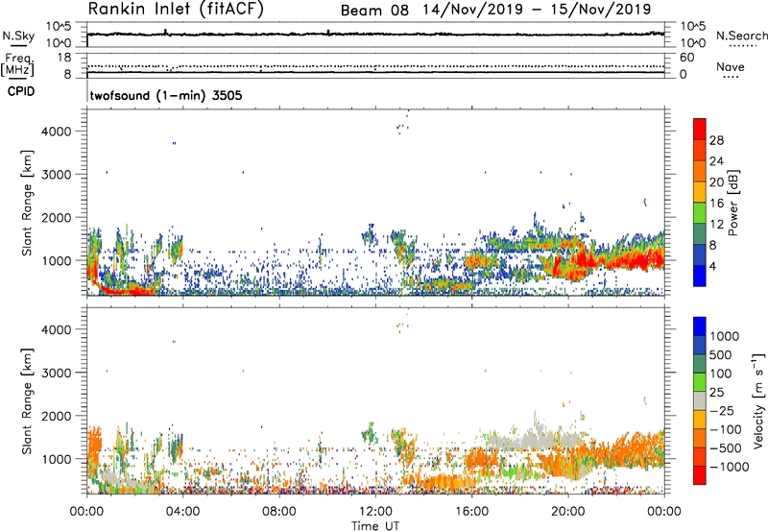Click the 'N.Search' legend label
768x532 pixels.
[742, 36]
